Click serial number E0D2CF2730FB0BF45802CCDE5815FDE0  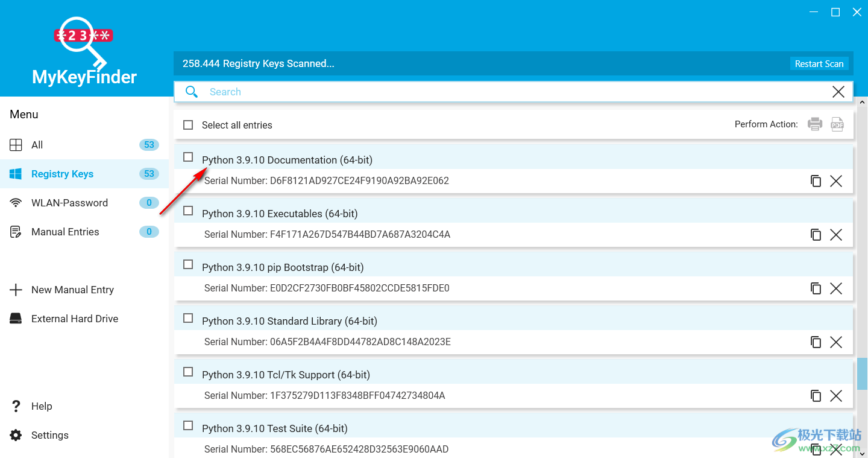tap(360, 288)
